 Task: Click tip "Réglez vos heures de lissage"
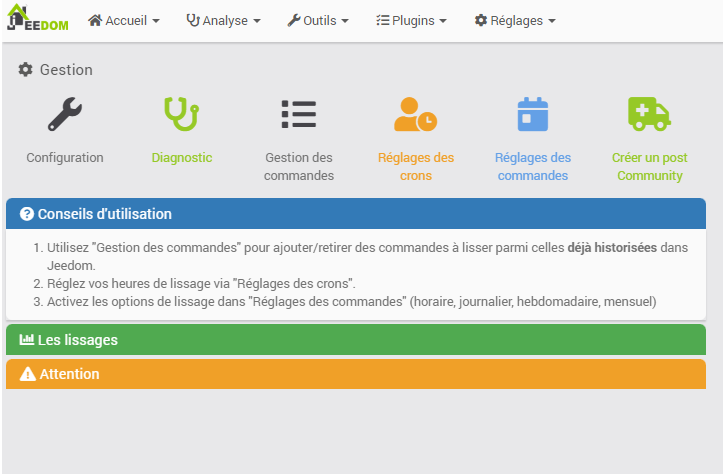point(201,284)
